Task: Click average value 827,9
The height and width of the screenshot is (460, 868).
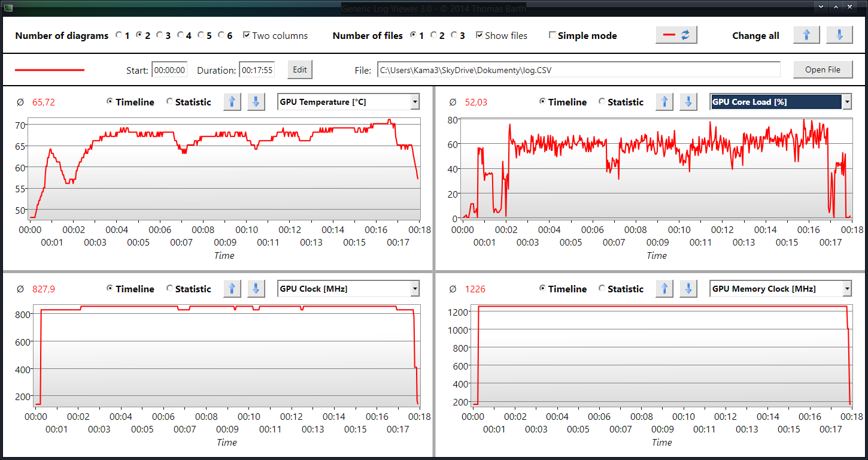Action: coord(44,289)
